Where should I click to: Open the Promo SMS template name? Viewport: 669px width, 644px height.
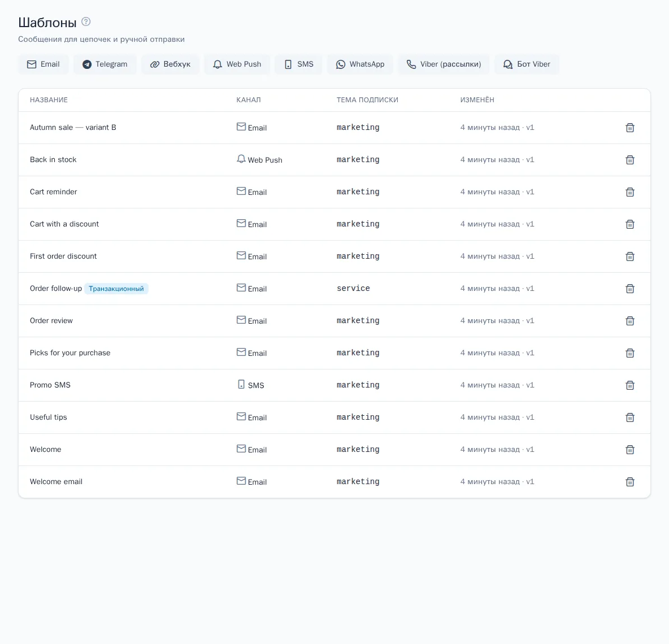pos(50,385)
